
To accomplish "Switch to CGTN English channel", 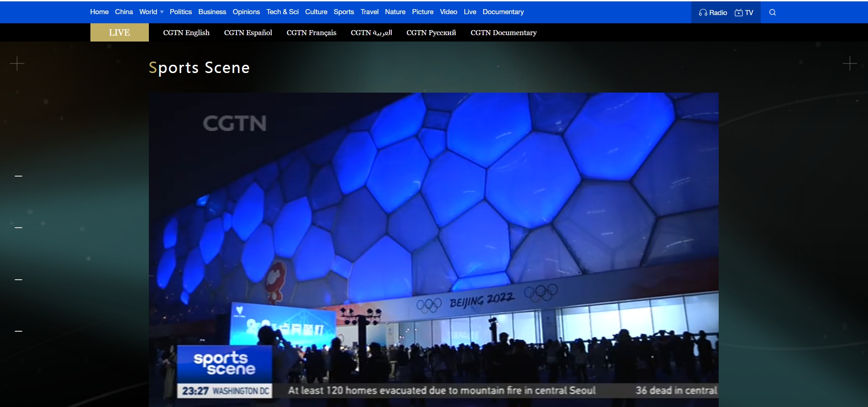I will pyautogui.click(x=186, y=32).
